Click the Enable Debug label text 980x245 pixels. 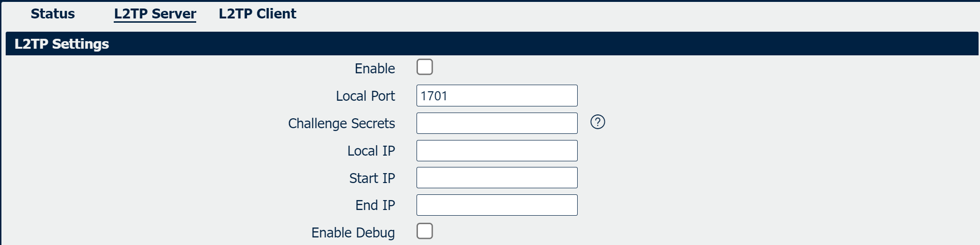click(x=353, y=233)
